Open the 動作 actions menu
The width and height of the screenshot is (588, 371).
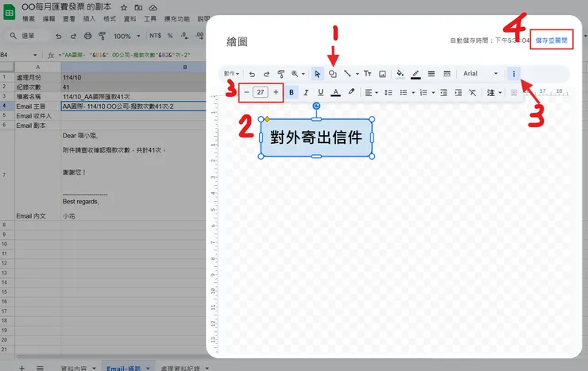231,73
